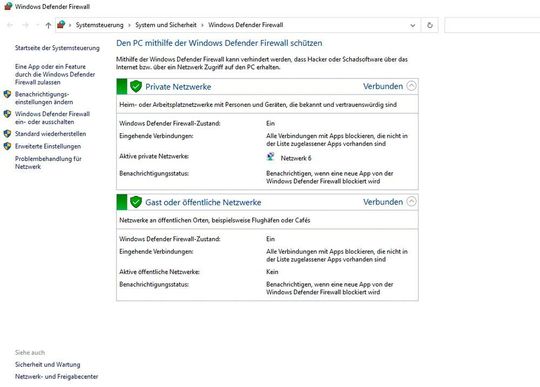Click shield icon beside Standard wiederherstellen
540x387 pixels.
[7, 134]
